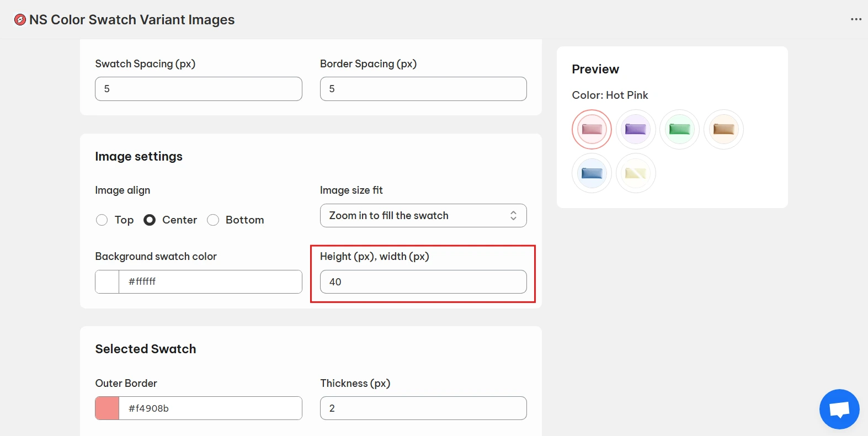Open the Outer Border color picker swatch
The height and width of the screenshot is (436, 868).
pyautogui.click(x=107, y=408)
